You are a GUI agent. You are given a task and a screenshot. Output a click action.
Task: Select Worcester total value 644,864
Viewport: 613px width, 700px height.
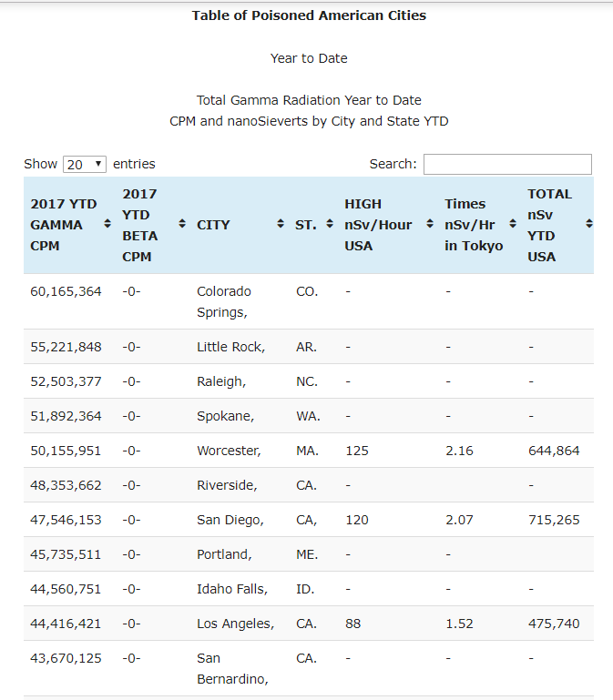pyautogui.click(x=553, y=451)
